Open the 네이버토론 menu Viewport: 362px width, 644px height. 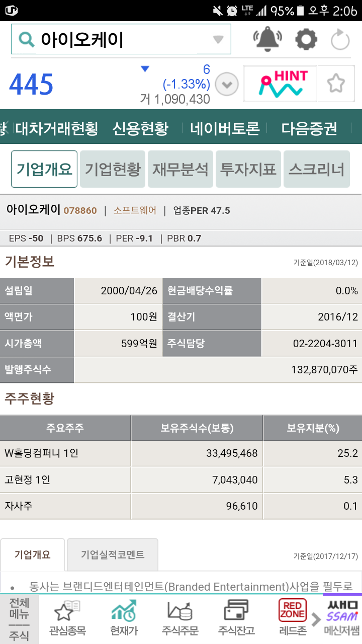tap(225, 129)
